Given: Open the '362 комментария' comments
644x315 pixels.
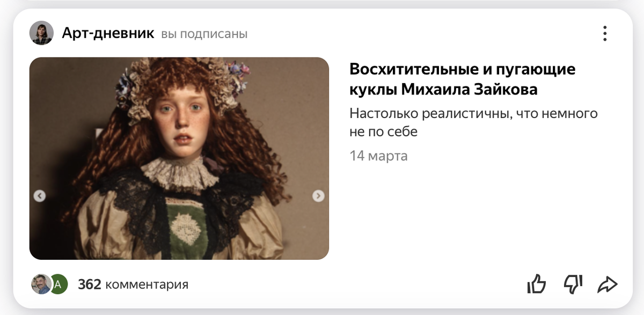Looking at the screenshot, I should (133, 284).
